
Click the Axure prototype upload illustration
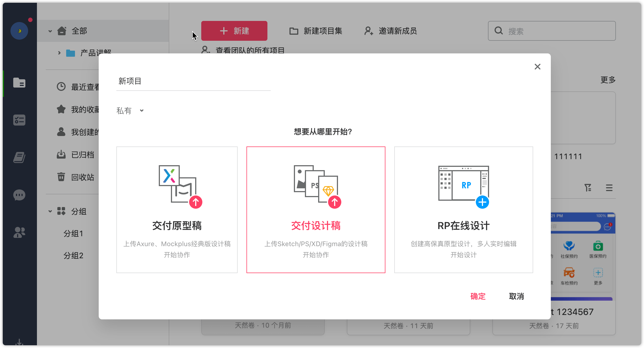point(180,187)
